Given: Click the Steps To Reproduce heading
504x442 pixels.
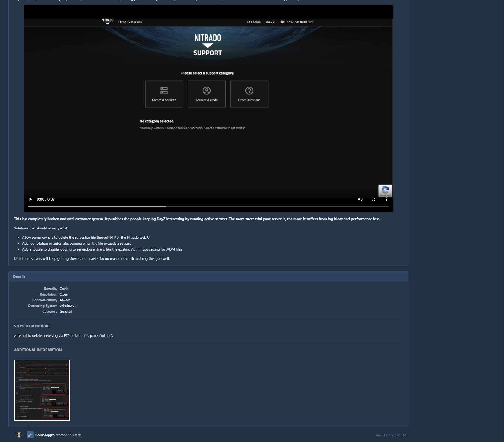Looking at the screenshot, I should coord(33,326).
